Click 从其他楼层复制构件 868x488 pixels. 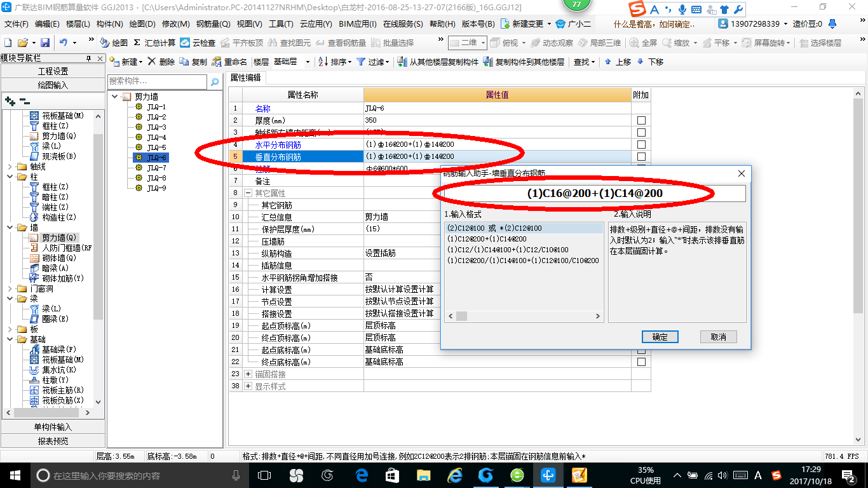(x=438, y=62)
